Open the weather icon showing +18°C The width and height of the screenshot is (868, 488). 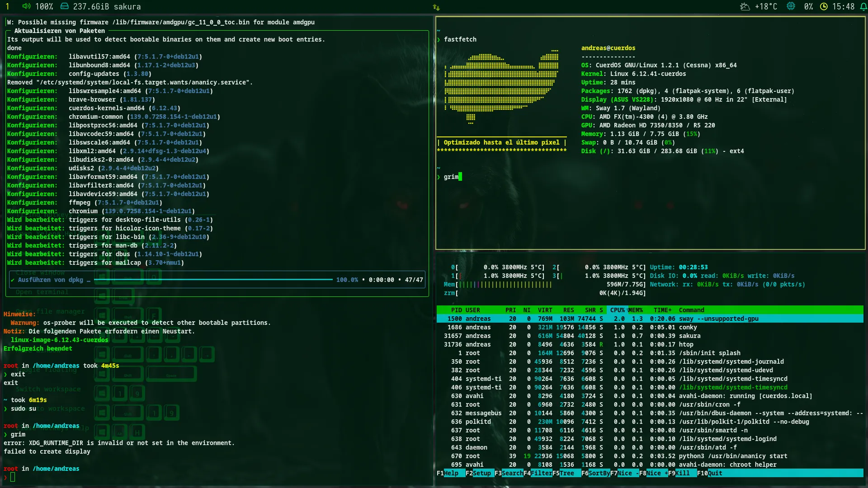[745, 6]
